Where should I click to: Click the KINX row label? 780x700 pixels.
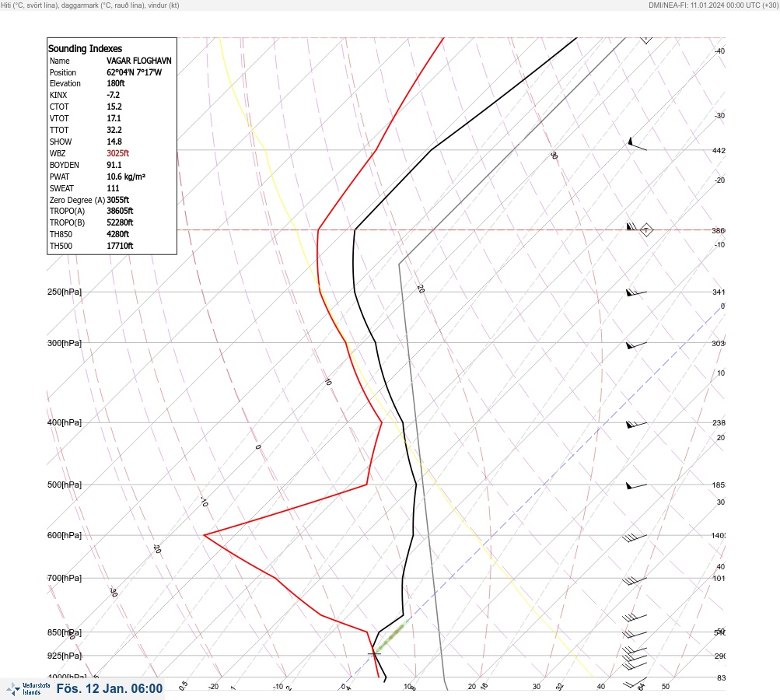click(58, 95)
